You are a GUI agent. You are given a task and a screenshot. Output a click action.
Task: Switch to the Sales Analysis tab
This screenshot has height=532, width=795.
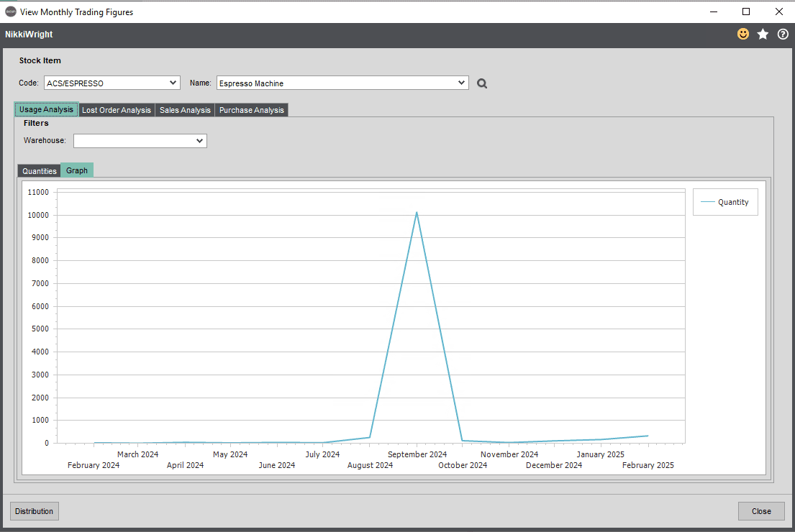tap(185, 110)
